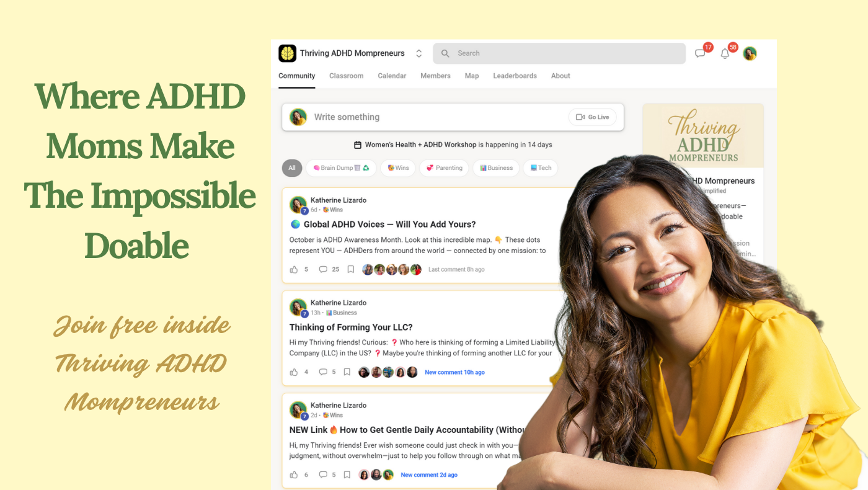Jump to New comment 2d ago
The width and height of the screenshot is (868, 490).
coord(429,475)
